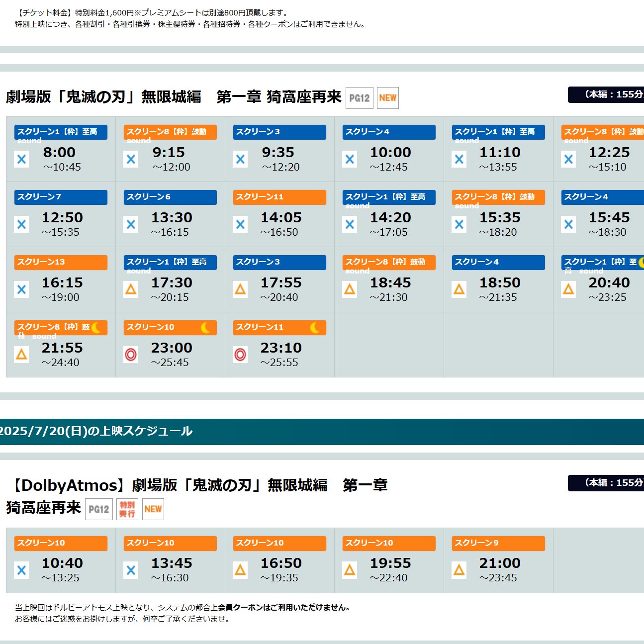Click double-circle available icon for 23:00 showing

point(131,355)
